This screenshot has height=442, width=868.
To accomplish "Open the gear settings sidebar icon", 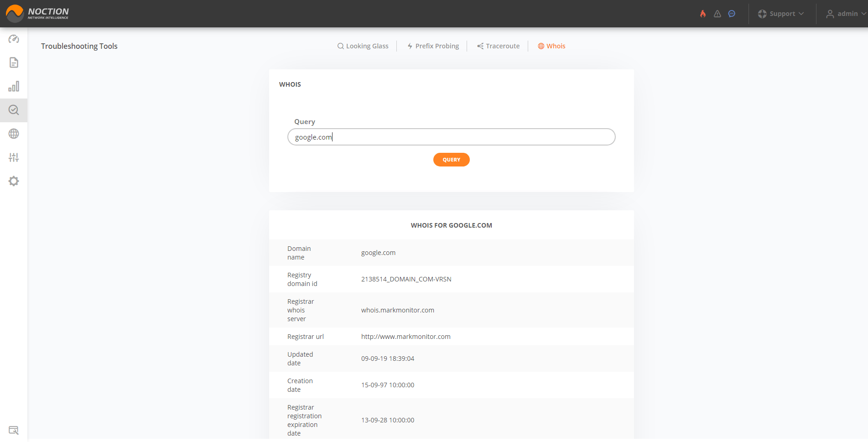I will tap(14, 181).
